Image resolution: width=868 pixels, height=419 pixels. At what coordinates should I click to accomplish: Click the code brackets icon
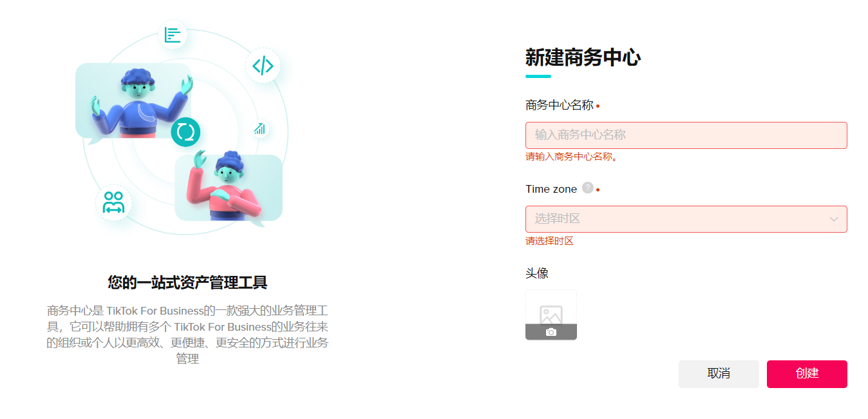(x=263, y=66)
